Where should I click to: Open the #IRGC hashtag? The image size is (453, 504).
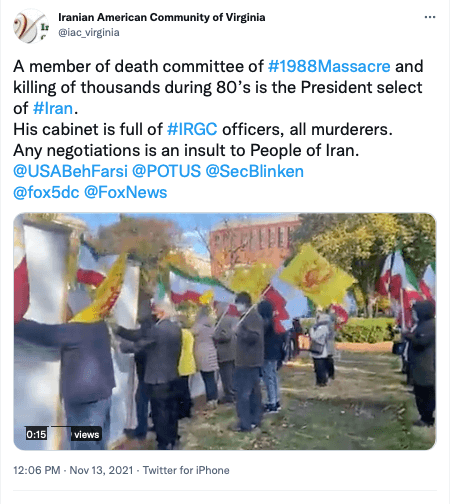click(192, 129)
